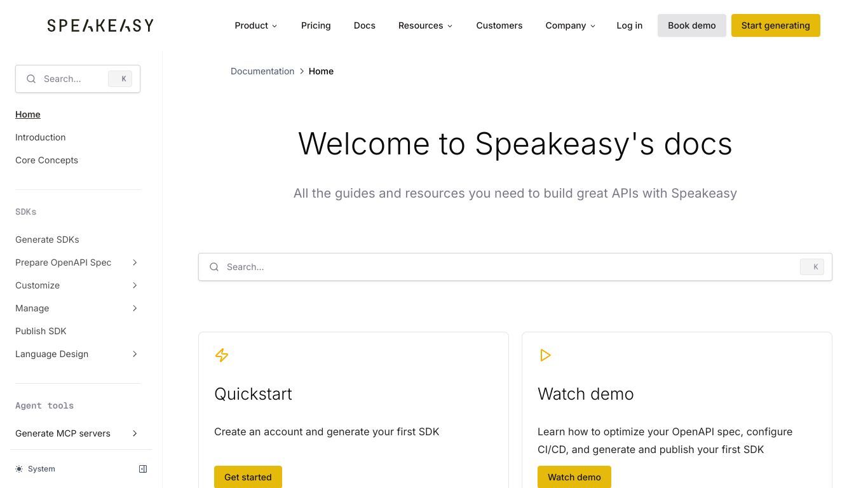Image resolution: width=868 pixels, height=488 pixels.
Task: Click the Welcome to Speakeasy's docs heading
Action: (x=515, y=144)
